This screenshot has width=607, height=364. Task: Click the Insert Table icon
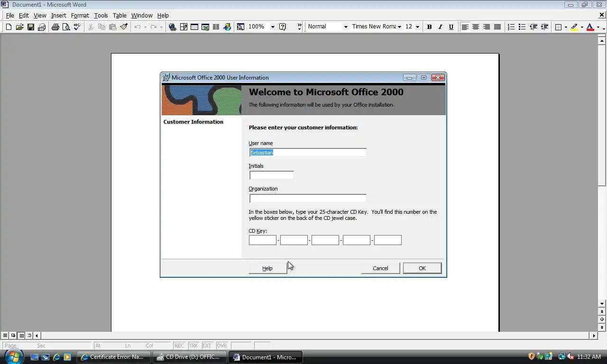coord(194,27)
